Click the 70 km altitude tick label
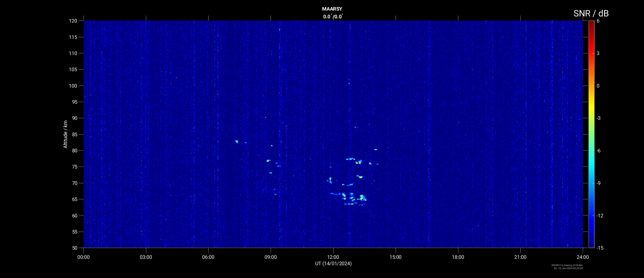Viewport: 644px width, 278px height. click(x=74, y=183)
